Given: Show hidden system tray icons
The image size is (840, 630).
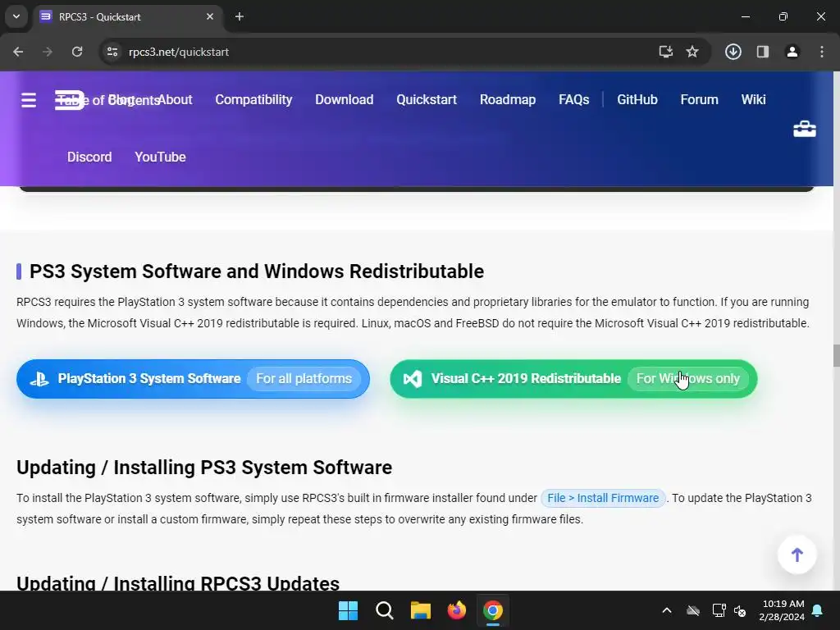Looking at the screenshot, I should (667, 610).
